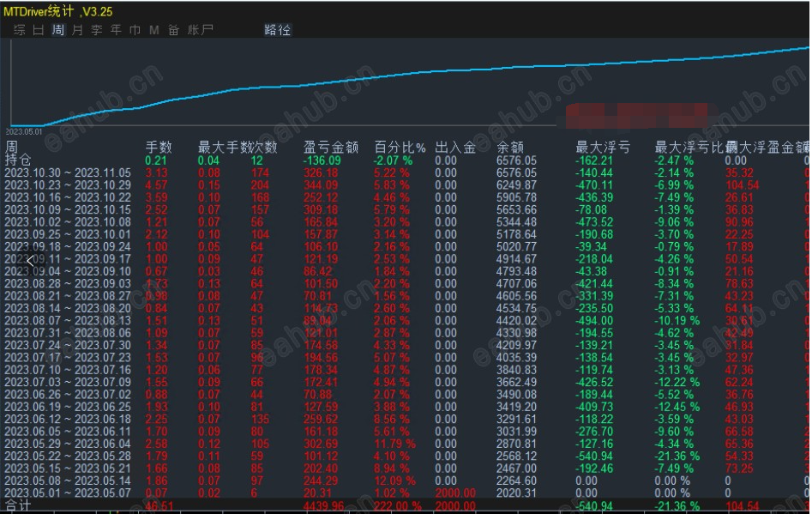Click the 余额 column header
This screenshot has height=514, width=812.
click(510, 147)
